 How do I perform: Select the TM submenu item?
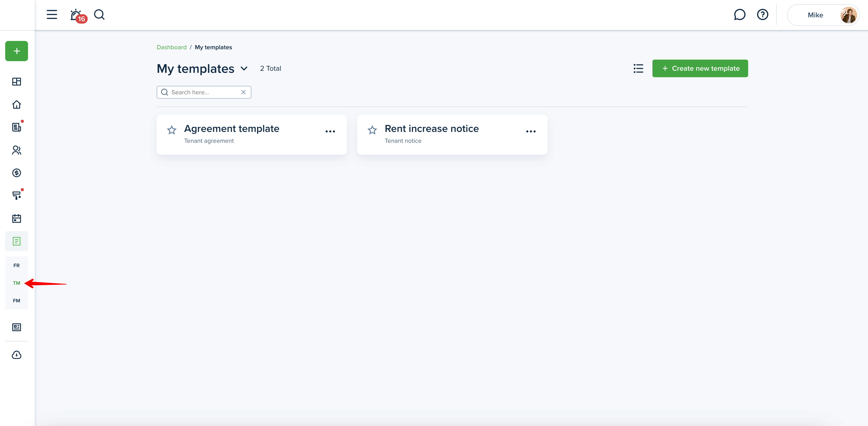coord(17,283)
